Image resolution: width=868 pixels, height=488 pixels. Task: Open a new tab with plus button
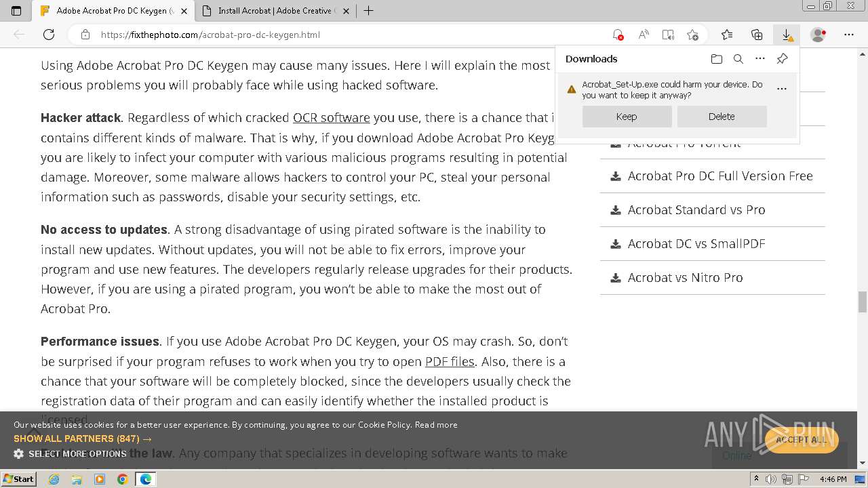pos(368,11)
